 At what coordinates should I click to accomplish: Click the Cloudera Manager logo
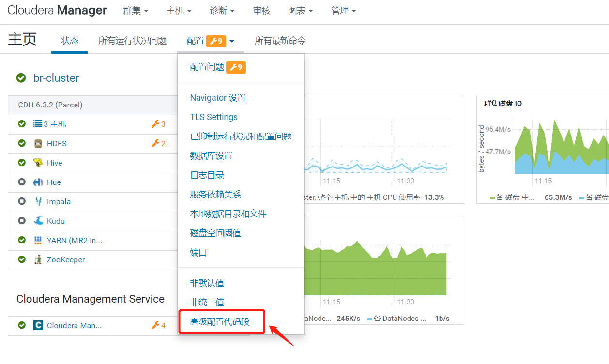click(57, 10)
